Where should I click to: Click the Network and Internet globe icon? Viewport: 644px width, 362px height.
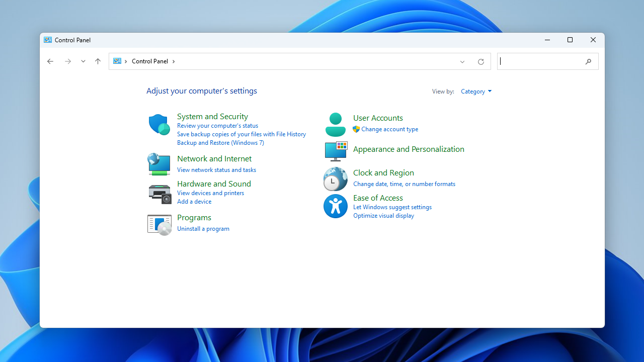click(x=159, y=164)
